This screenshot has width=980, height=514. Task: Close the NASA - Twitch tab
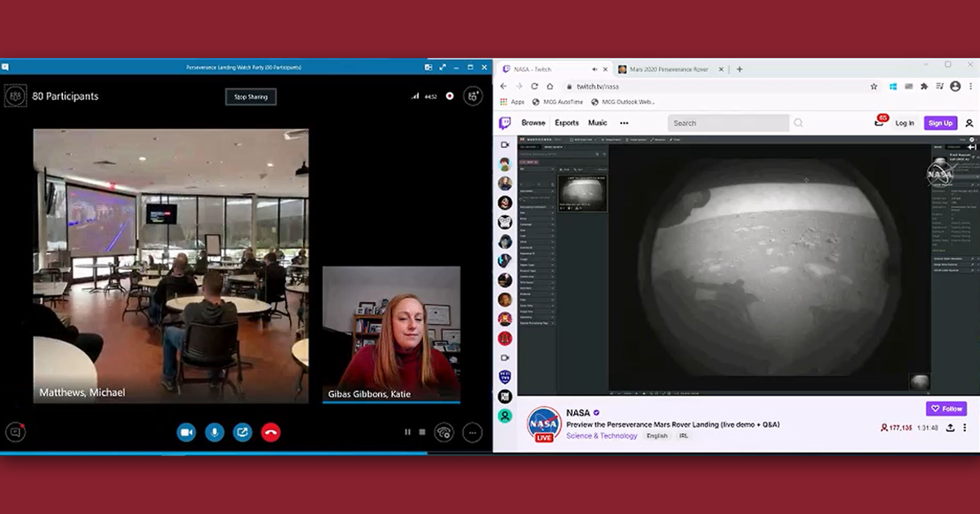[605, 69]
